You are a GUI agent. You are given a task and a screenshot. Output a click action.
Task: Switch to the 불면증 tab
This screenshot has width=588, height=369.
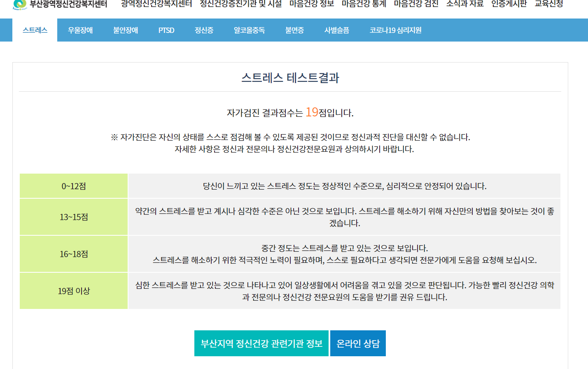[294, 30]
